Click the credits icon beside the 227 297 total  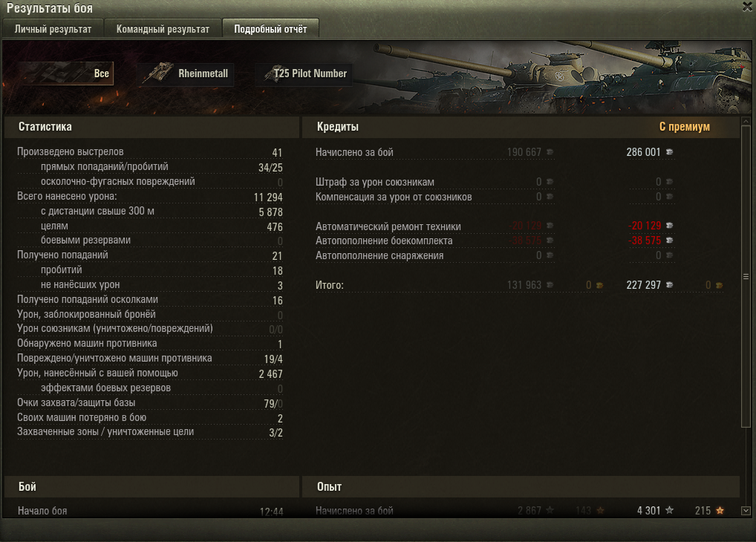click(669, 285)
